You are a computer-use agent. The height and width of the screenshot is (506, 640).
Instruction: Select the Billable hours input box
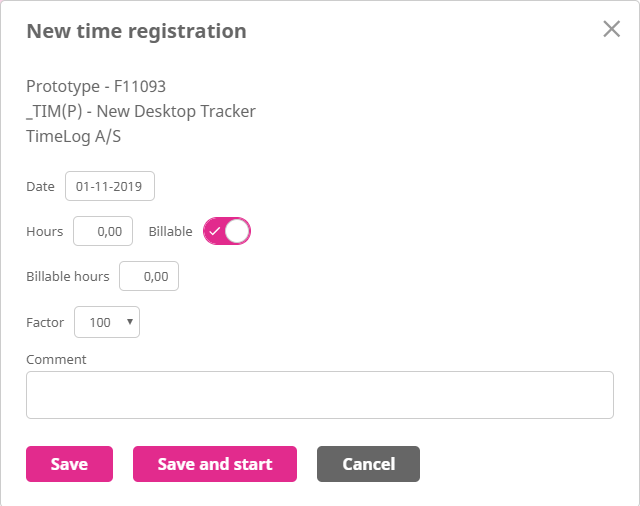tap(149, 276)
